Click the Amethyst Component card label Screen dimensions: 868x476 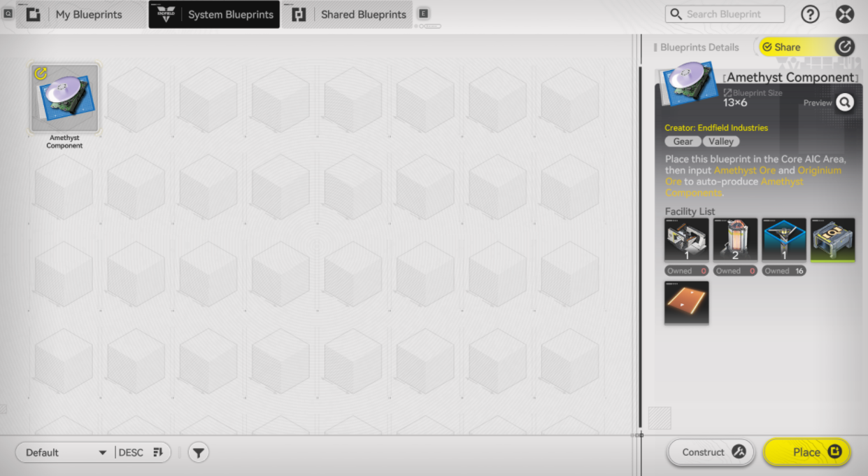[65, 142]
